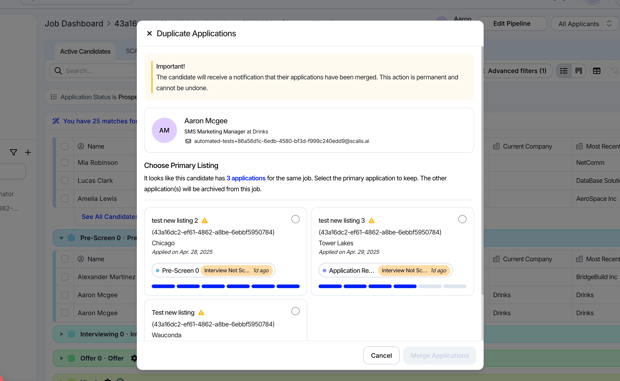Screen dimensions: 620x381
Task: Check the Mia Robinson row checkbox
Action: 65,162
